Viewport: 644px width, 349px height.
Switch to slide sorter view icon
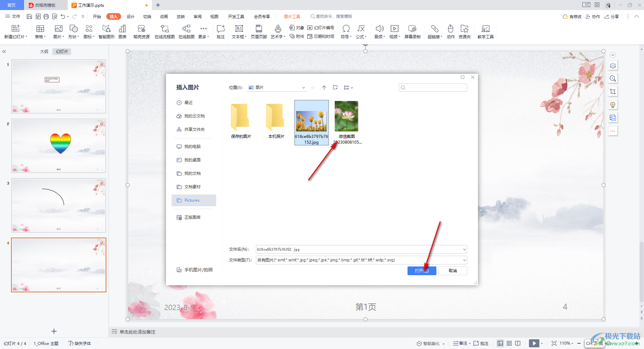pos(509,343)
